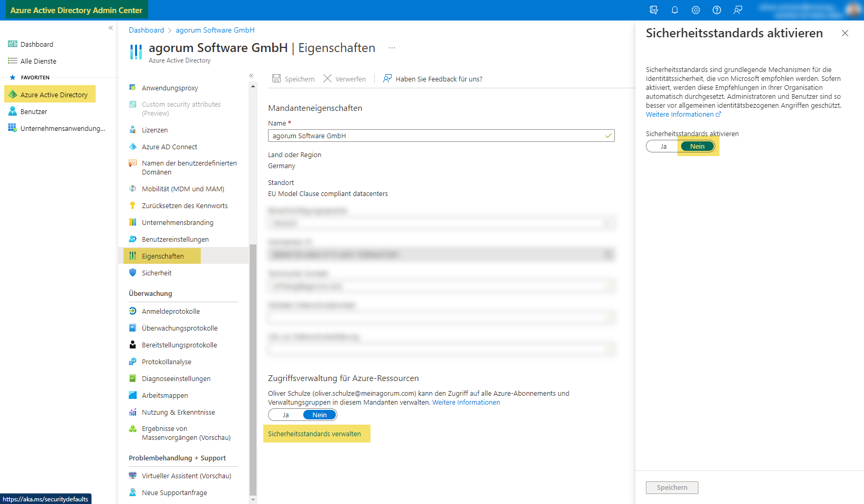The image size is (864, 504).
Task: Open Weitere Informationen link under Zugriffsverwaltung
Action: [466, 402]
